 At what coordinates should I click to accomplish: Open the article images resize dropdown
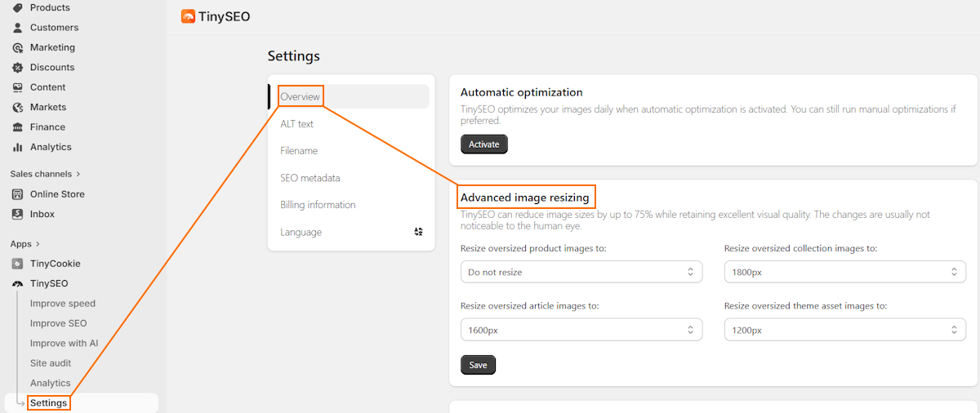(x=581, y=330)
